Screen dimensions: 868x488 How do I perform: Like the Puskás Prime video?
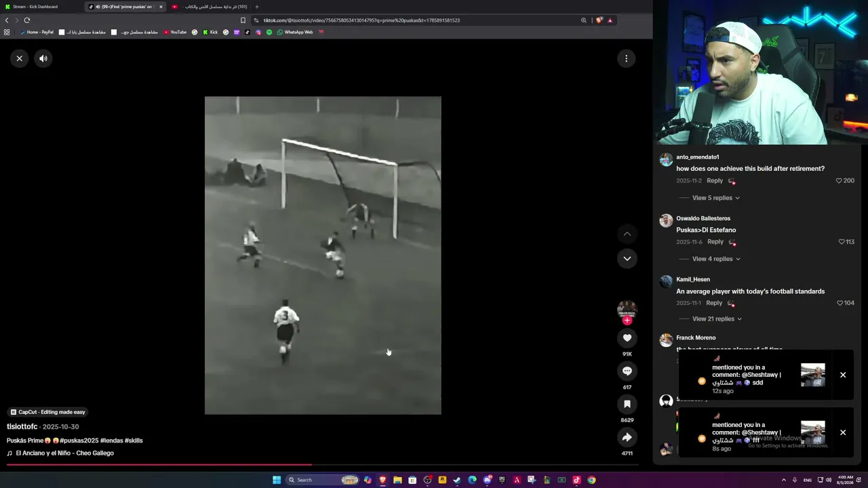(627, 338)
